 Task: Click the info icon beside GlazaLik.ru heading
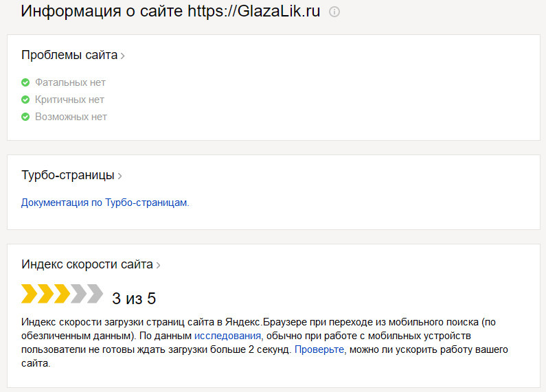tap(334, 12)
